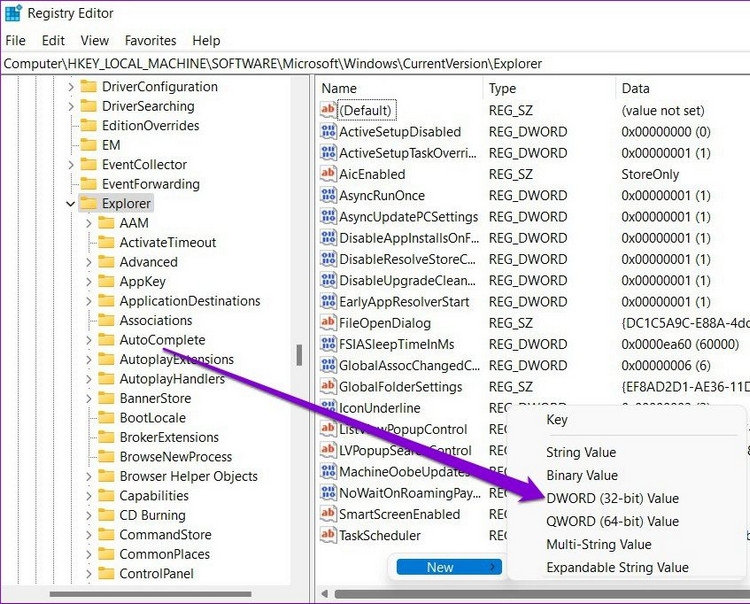Click the DisableUpgradeClean... DWORD icon
Screen dimensions: 750x604
(328, 280)
